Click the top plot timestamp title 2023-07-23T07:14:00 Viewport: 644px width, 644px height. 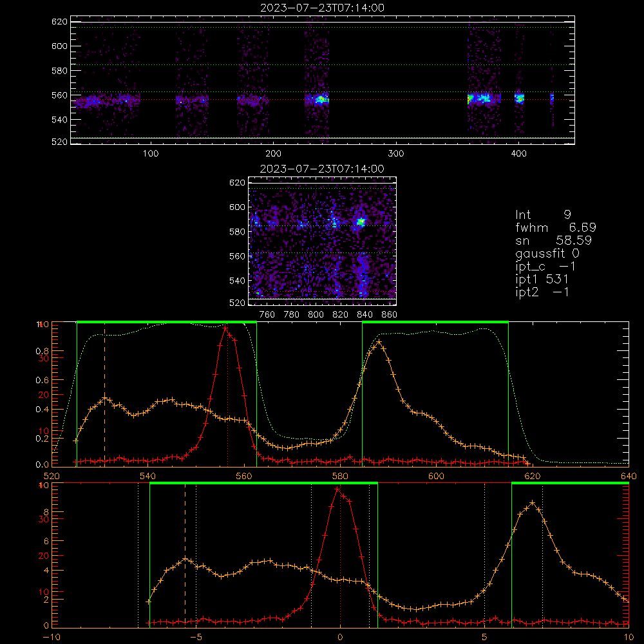(322, 8)
